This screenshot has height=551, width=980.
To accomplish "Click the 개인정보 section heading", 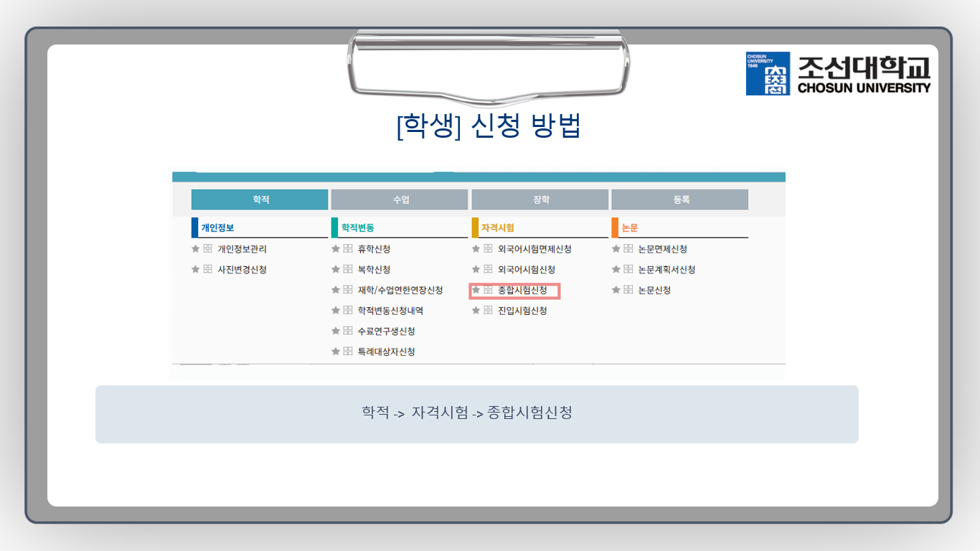I will tap(217, 228).
